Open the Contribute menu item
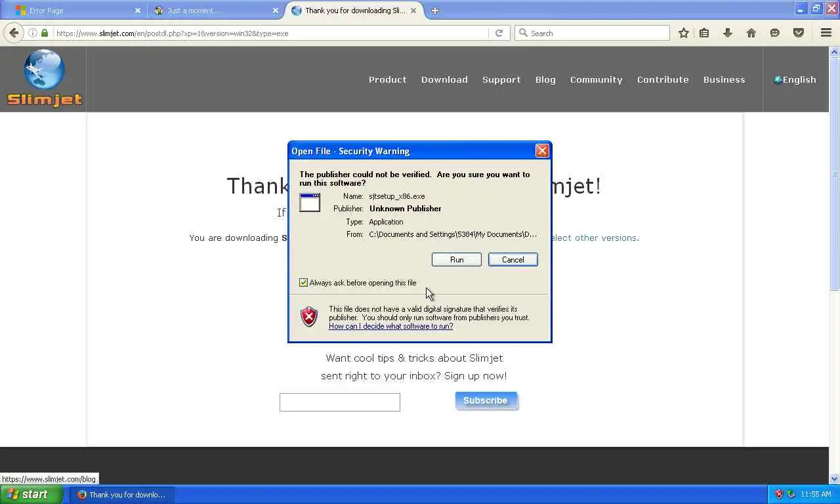This screenshot has width=840, height=504. click(663, 79)
